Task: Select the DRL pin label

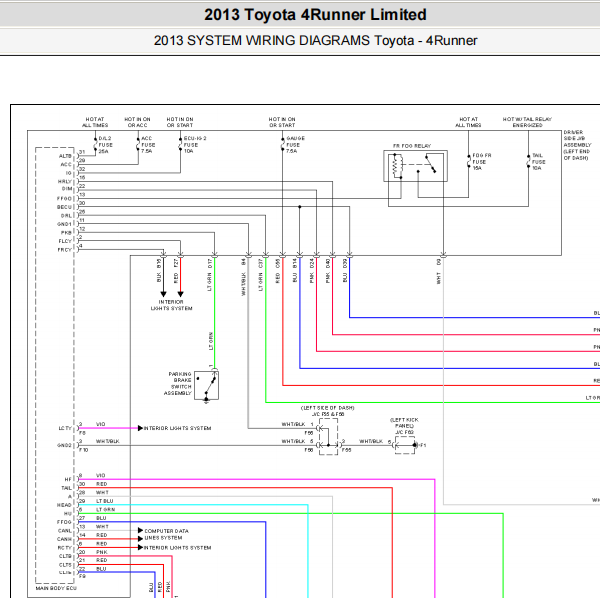Action: [66, 215]
